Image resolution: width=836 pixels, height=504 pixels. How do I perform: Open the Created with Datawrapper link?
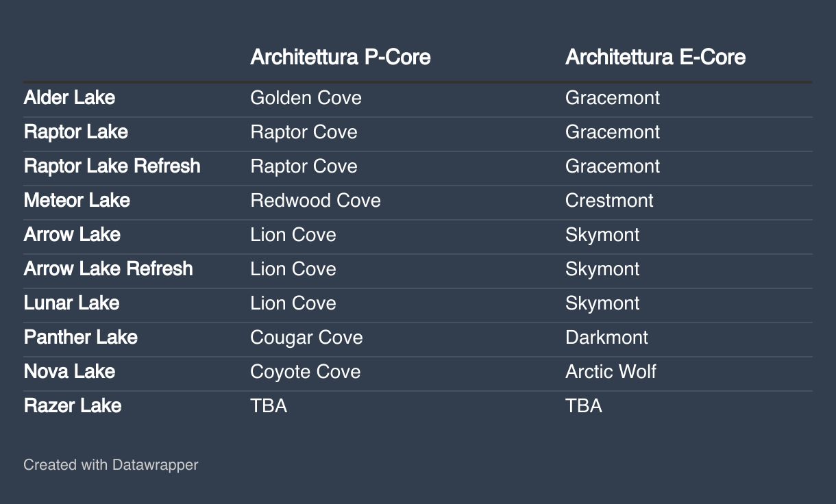(111, 465)
